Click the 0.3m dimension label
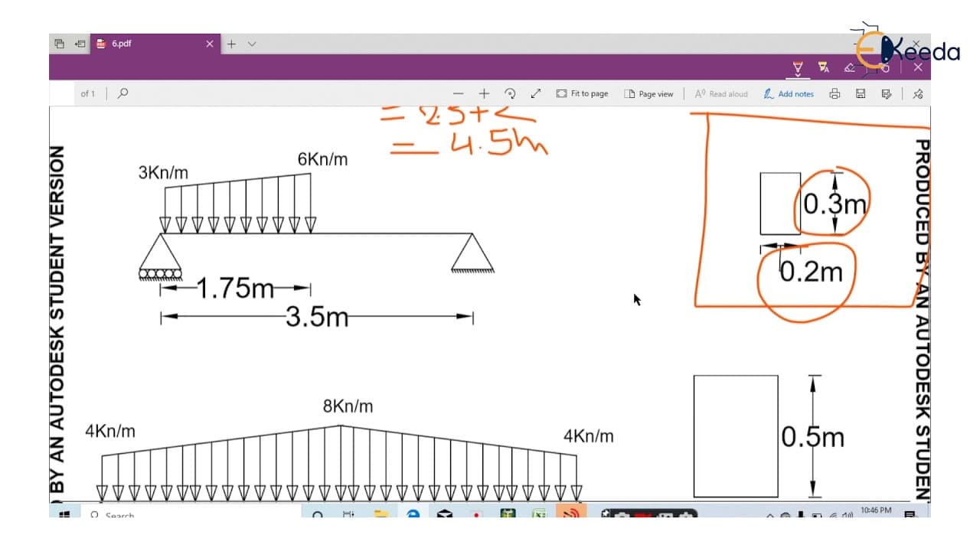Viewport: 980px width, 551px height. [x=835, y=204]
